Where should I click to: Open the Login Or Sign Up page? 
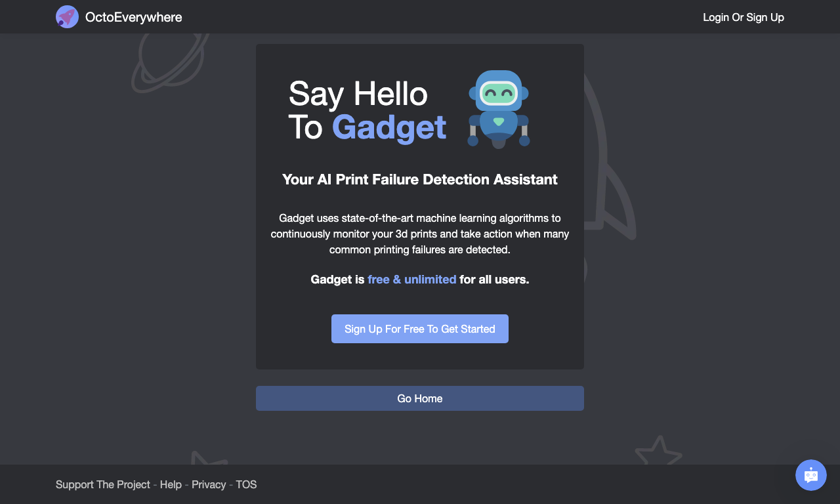pyautogui.click(x=744, y=17)
